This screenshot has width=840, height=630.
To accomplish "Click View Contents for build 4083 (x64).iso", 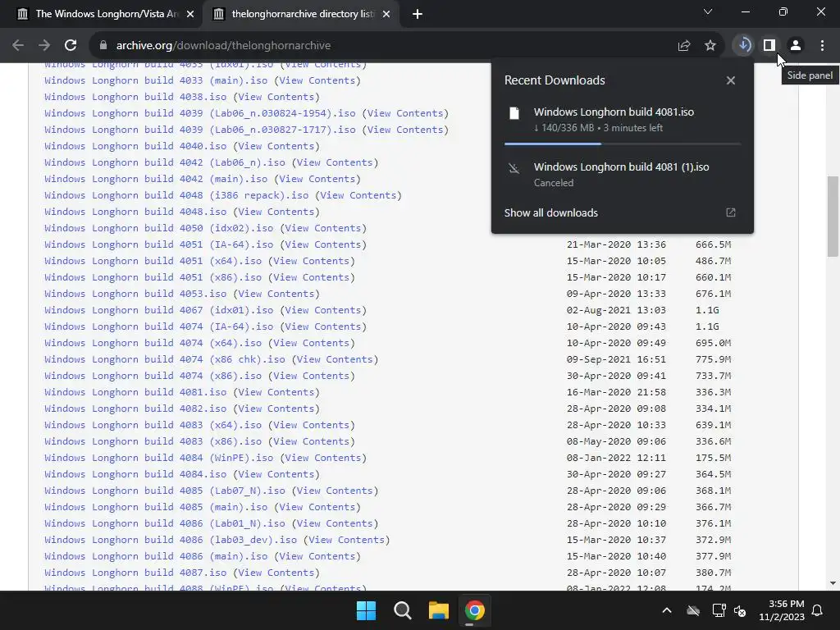I will [x=311, y=426].
